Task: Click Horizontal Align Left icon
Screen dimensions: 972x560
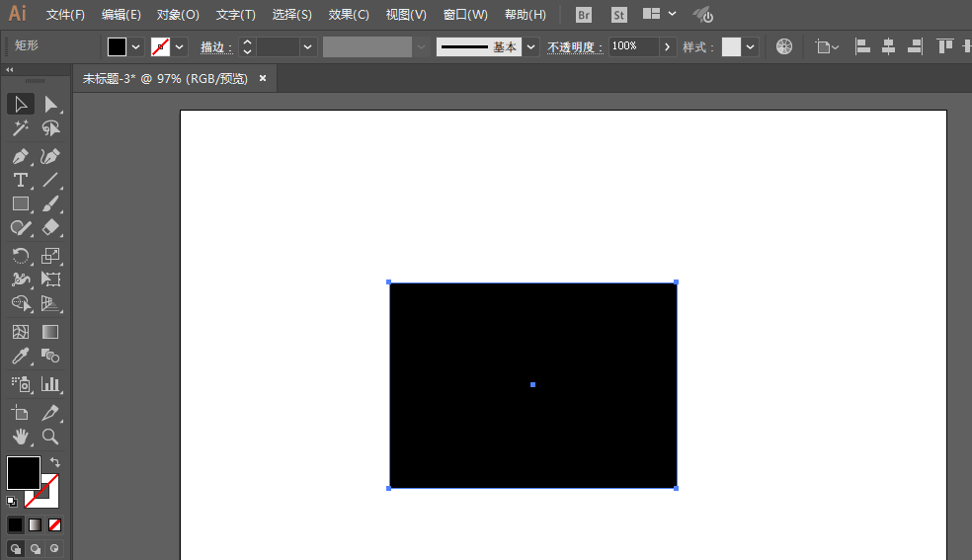Action: click(x=862, y=46)
